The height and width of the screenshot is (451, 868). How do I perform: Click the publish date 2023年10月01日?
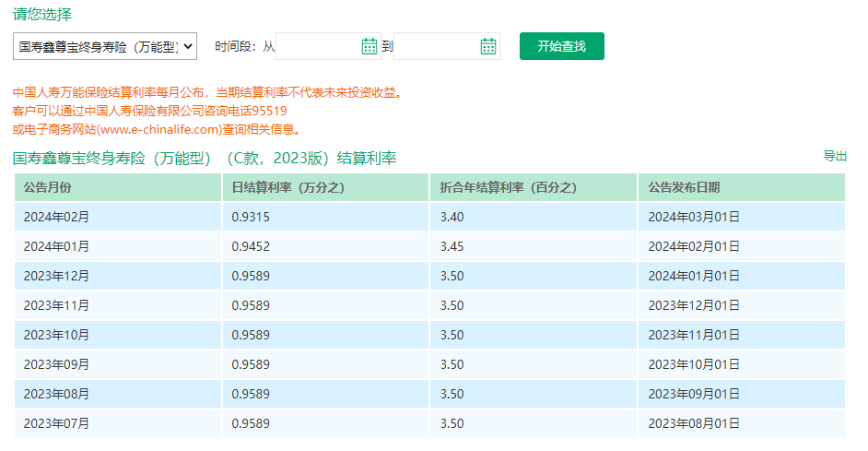(694, 364)
